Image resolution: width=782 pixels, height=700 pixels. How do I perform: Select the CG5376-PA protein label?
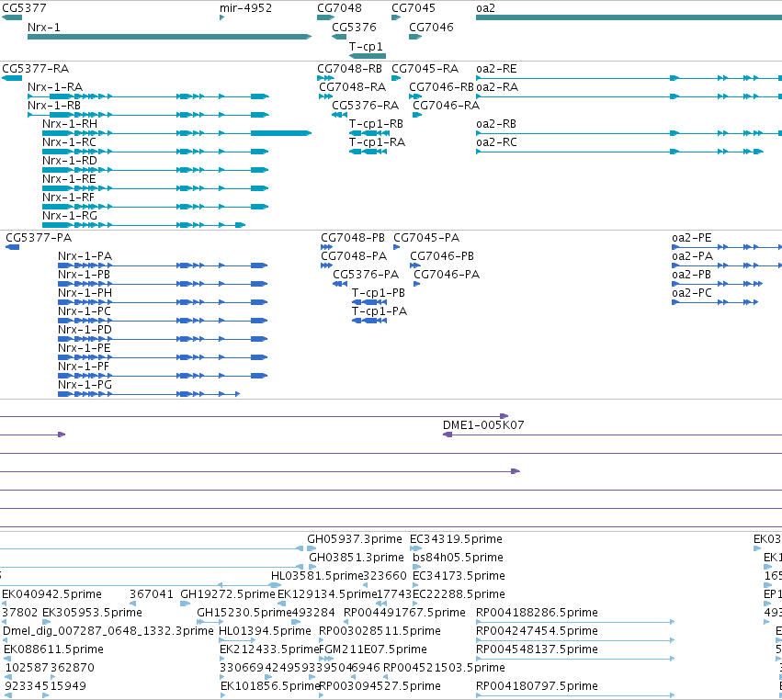(x=366, y=275)
